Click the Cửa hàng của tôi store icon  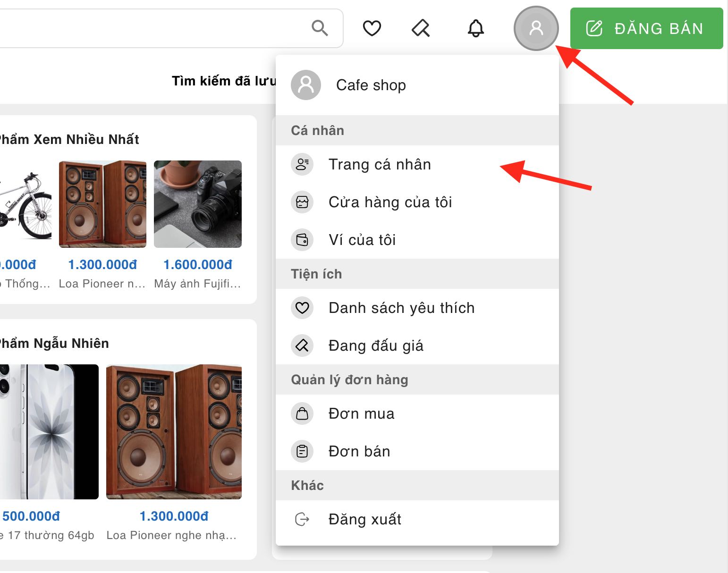click(x=302, y=202)
